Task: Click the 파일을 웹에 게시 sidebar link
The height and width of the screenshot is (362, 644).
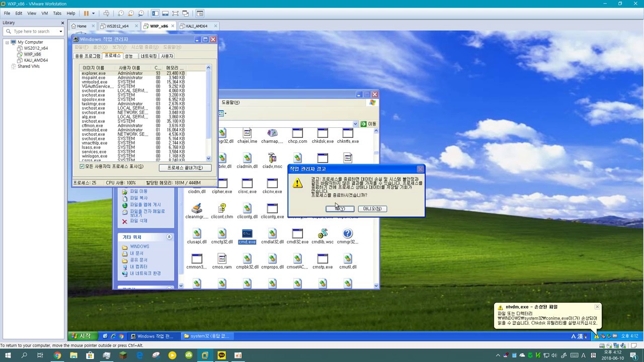Action: click(x=145, y=205)
